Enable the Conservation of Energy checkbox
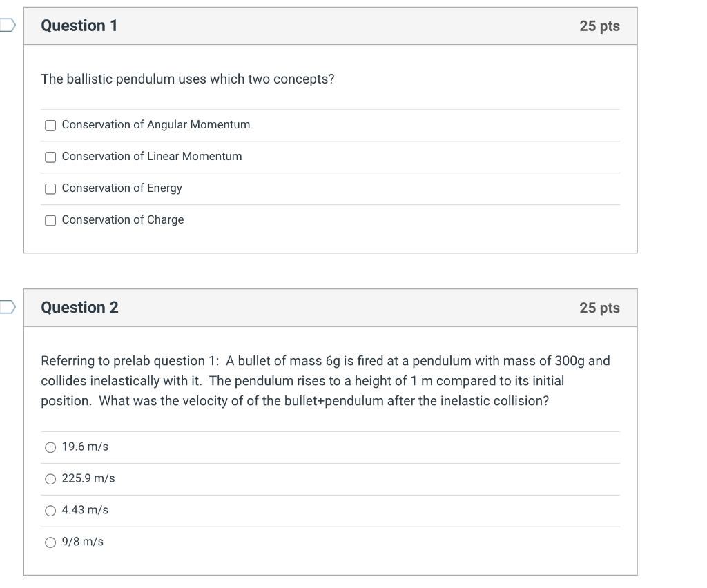Viewport: 707px width, 588px height. (50, 188)
